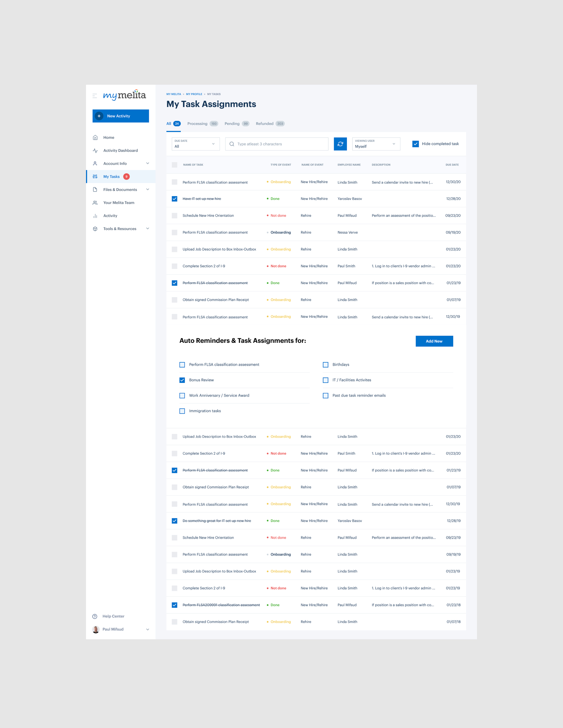This screenshot has width=563, height=728.
Task: Click the 193 count badge on Processing
Action: [x=214, y=124]
